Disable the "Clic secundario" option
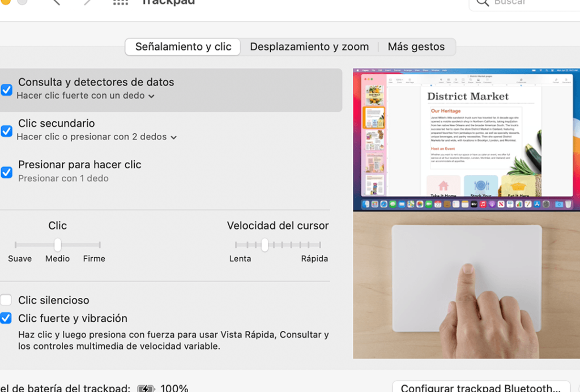Screen dimensions: 580x392 click(7, 131)
